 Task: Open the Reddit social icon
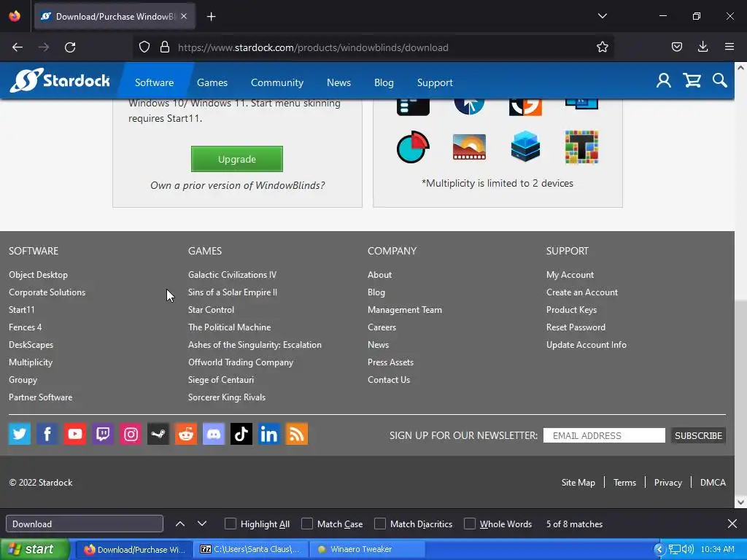point(186,434)
